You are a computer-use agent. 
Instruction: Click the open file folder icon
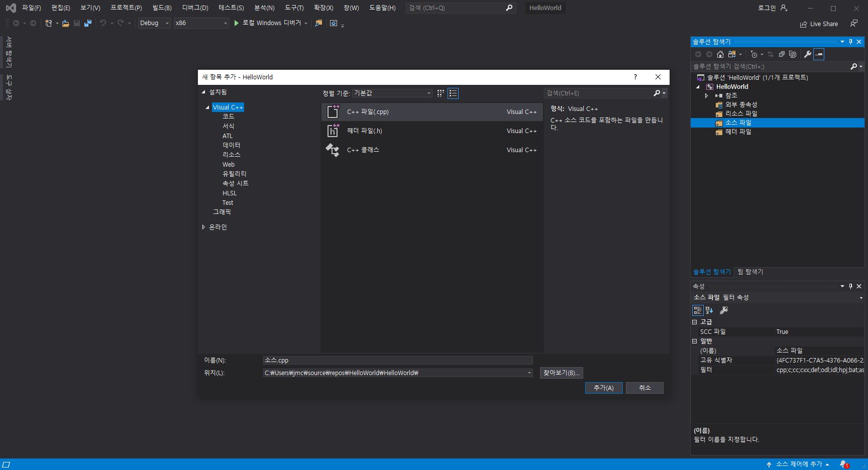(x=65, y=23)
